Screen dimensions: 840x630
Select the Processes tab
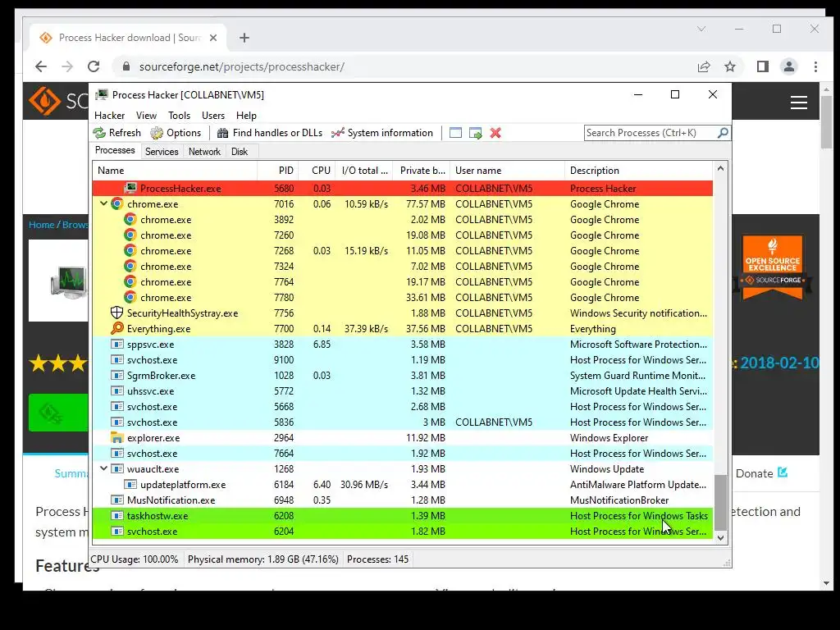tap(115, 151)
